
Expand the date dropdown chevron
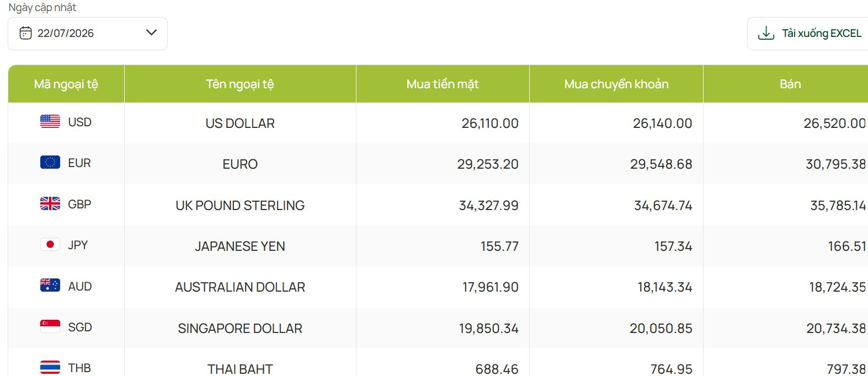pyautogui.click(x=151, y=33)
